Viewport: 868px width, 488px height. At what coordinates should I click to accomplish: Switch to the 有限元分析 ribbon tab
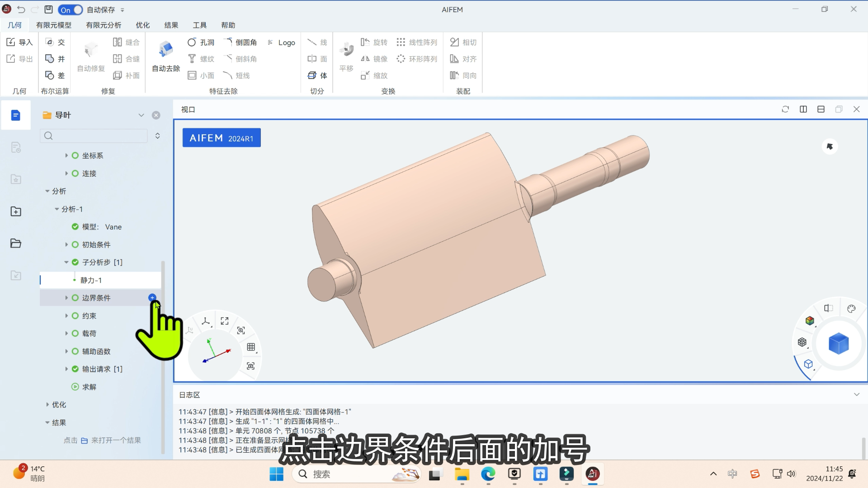tap(104, 25)
